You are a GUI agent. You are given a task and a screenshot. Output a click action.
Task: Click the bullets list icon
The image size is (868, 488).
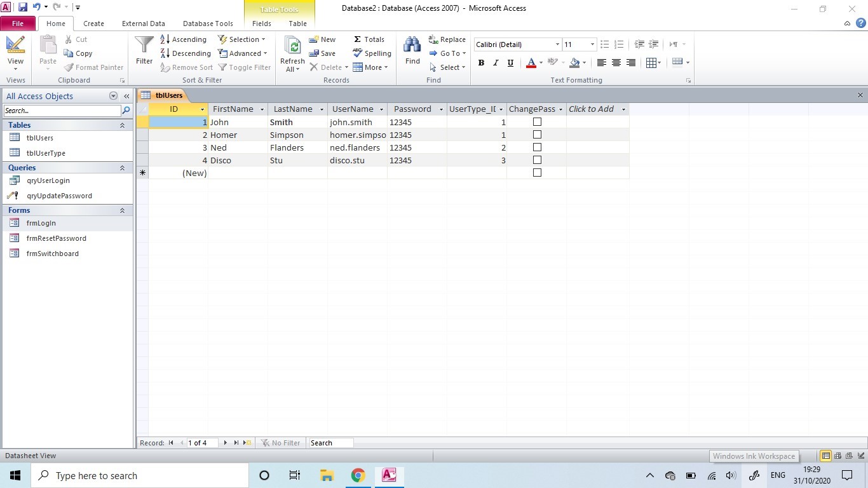[x=605, y=44]
